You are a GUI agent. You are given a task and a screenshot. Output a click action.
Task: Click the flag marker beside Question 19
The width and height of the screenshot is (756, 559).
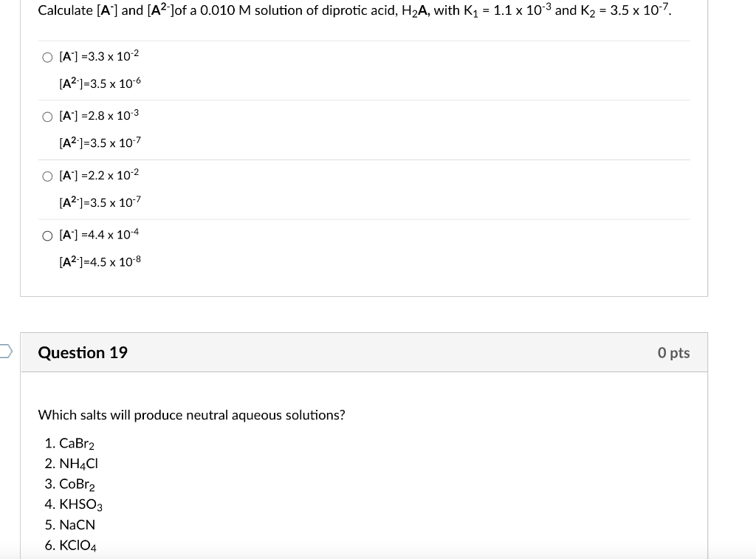click(x=4, y=352)
